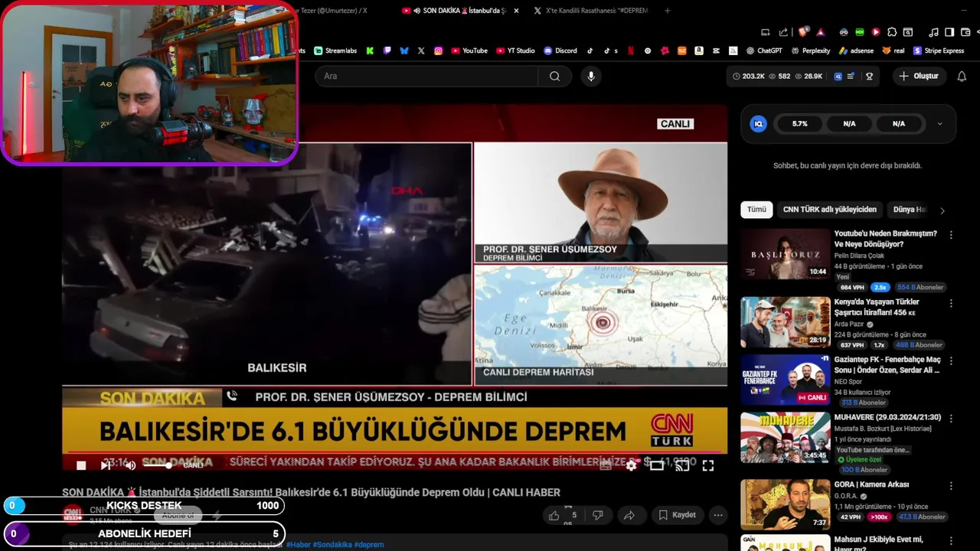Open options for MUHAVERE video
Viewport: 980px width, 551px height.
pos(951,419)
